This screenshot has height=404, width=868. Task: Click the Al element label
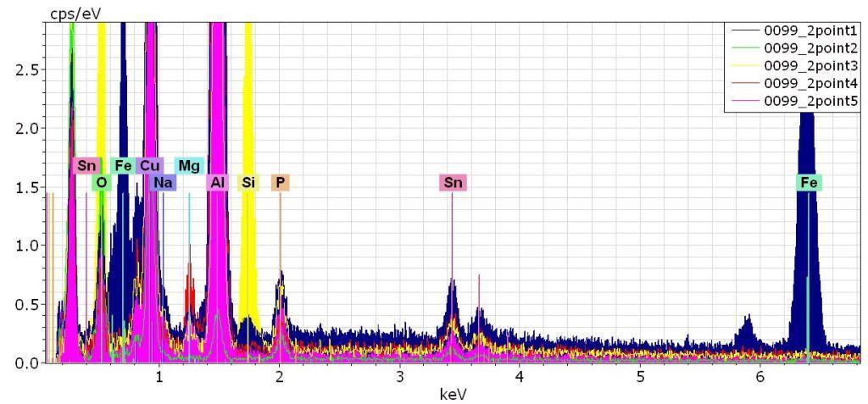[218, 182]
